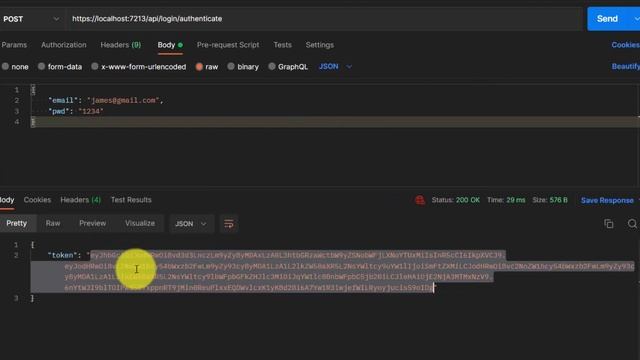Viewport: 640px width, 360px height.
Task: Click Beautify to format the body
Action: pos(626,66)
